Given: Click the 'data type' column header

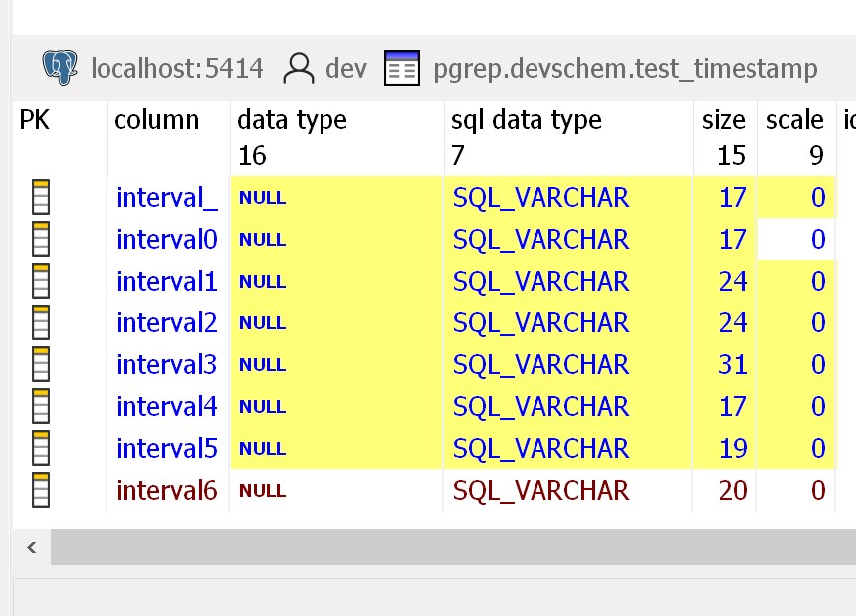Looking at the screenshot, I should click(x=292, y=120).
